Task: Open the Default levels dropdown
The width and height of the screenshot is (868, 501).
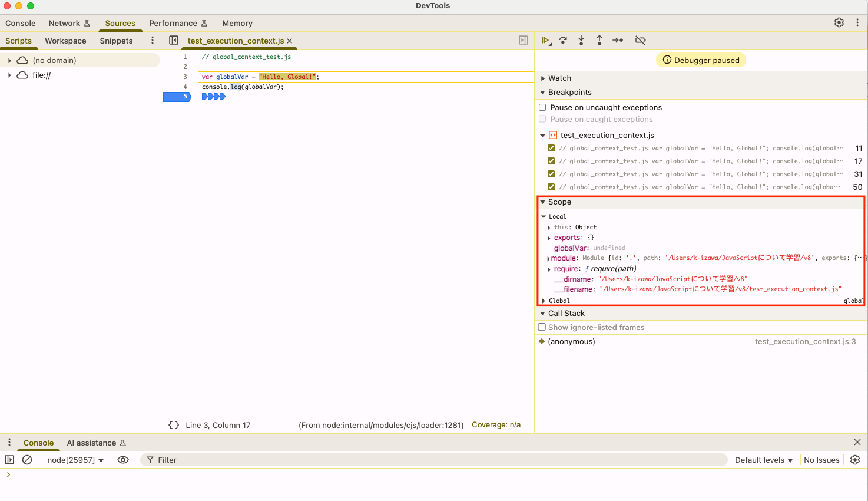Action: 763,460
